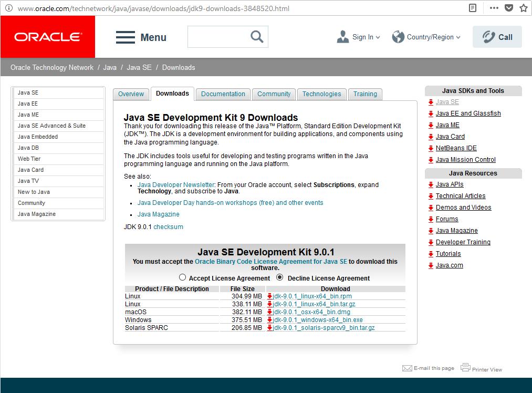532x393 pixels.
Task: Click download arrow icon beside solaris-sparcv9_bin.tar.gz
Action: [270, 327]
